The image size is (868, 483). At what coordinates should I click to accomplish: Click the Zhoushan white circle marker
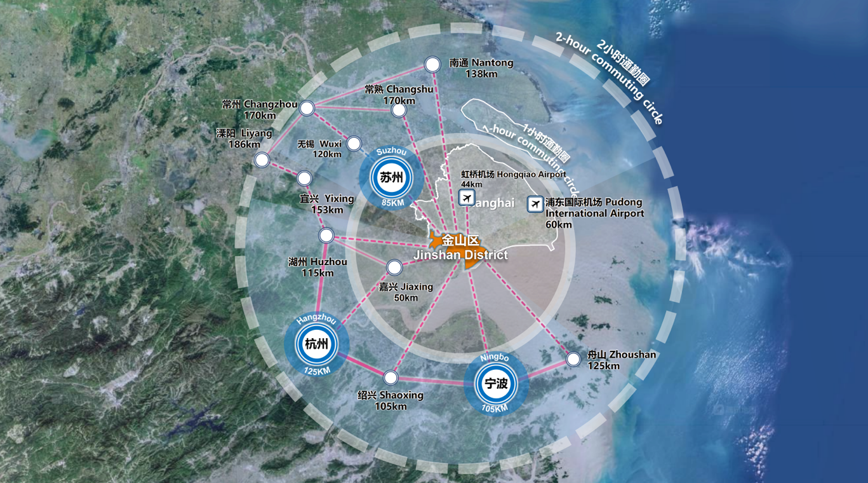coord(573,359)
